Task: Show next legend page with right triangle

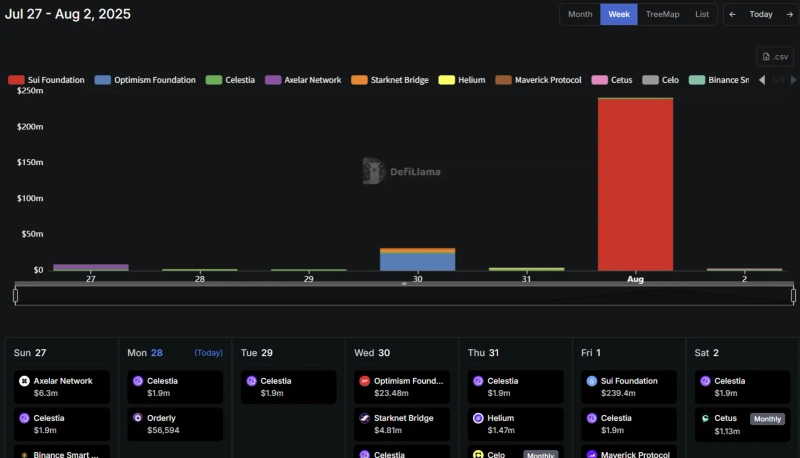Action: tap(793, 80)
